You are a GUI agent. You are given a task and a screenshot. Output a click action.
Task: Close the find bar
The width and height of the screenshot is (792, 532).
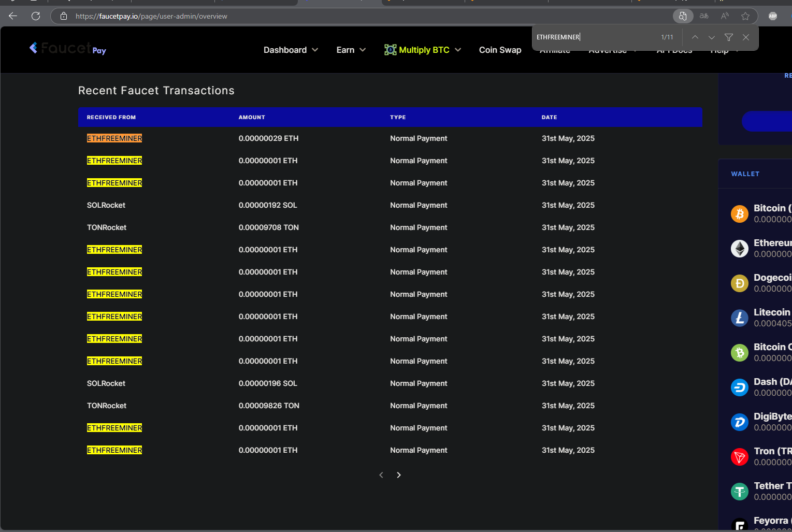[x=746, y=37]
